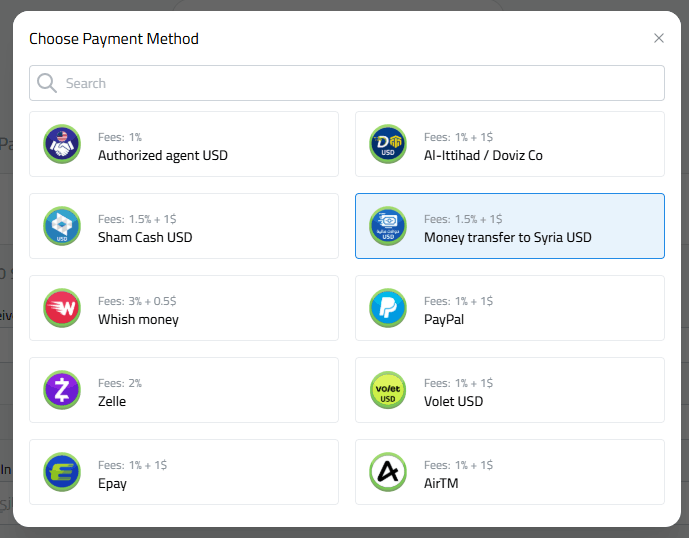This screenshot has width=689, height=538.
Task: Click the purple Zelle logo icon
Action: coord(62,390)
